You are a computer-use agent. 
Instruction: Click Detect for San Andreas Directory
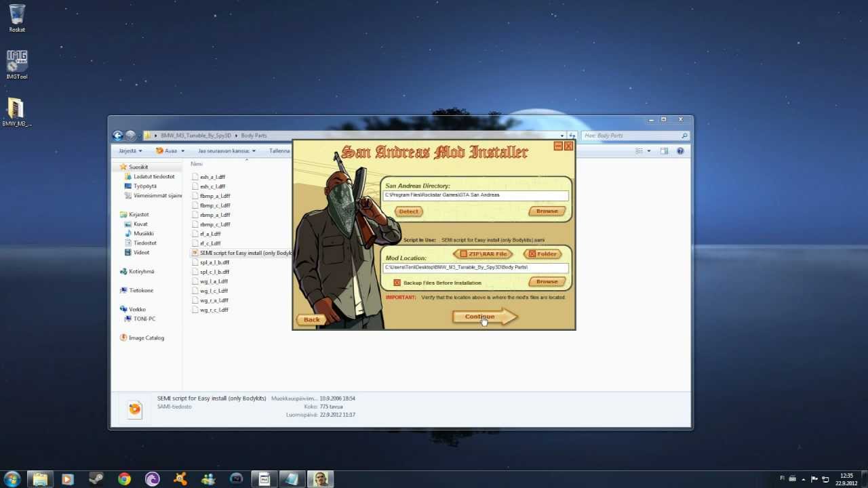(x=409, y=211)
